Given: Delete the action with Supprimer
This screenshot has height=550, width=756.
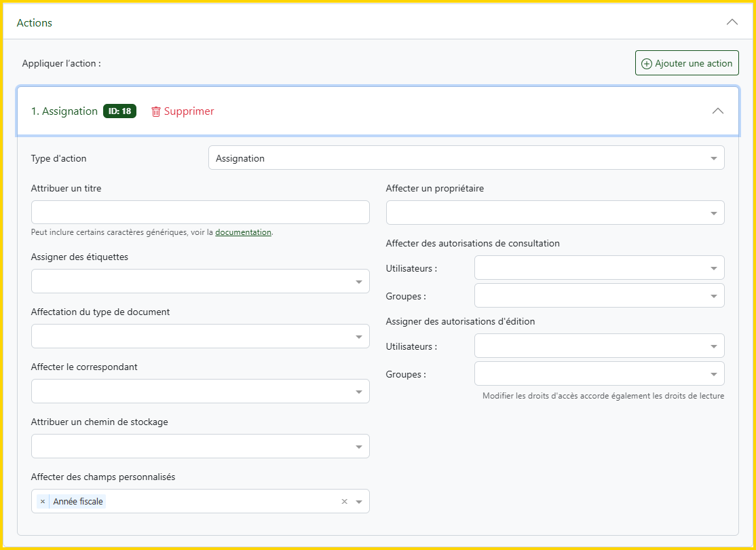Looking at the screenshot, I should 183,111.
